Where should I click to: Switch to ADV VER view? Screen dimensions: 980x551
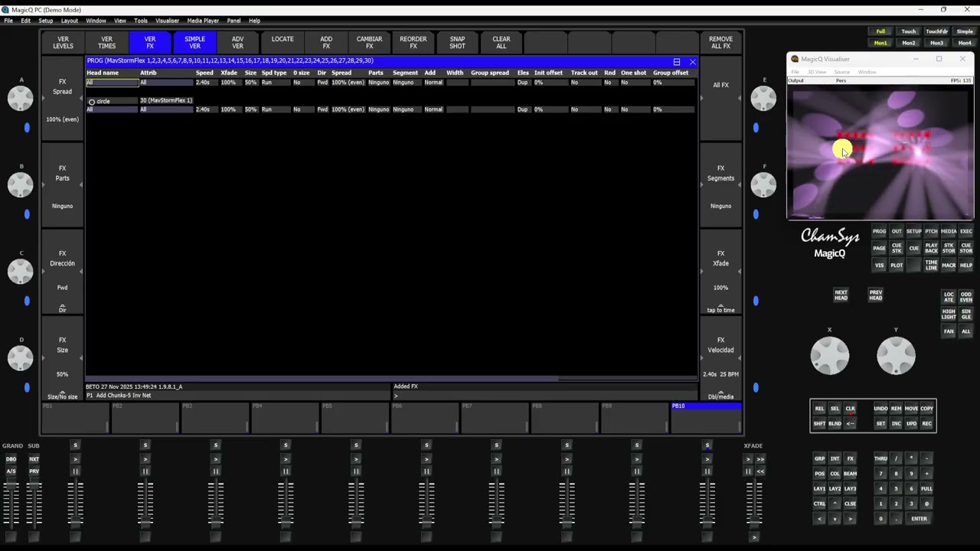(238, 42)
